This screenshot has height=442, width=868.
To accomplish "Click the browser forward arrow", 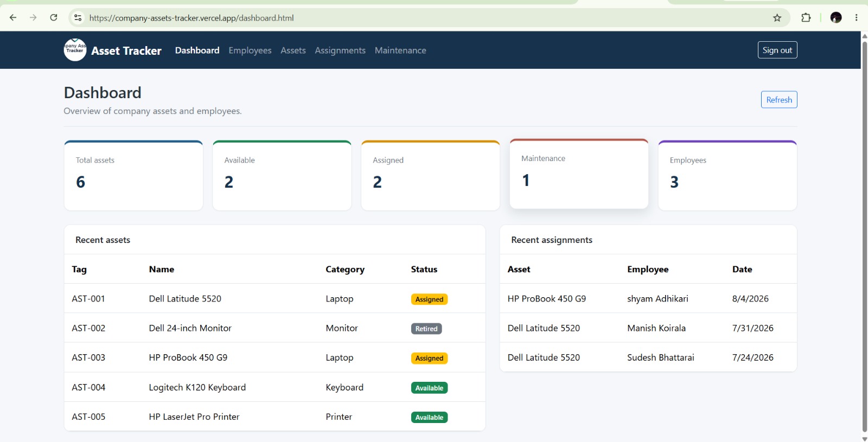I will [33, 18].
